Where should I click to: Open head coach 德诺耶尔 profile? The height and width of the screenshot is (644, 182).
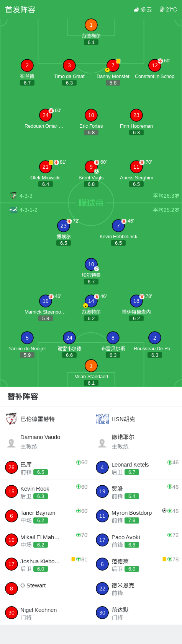tap(136, 442)
